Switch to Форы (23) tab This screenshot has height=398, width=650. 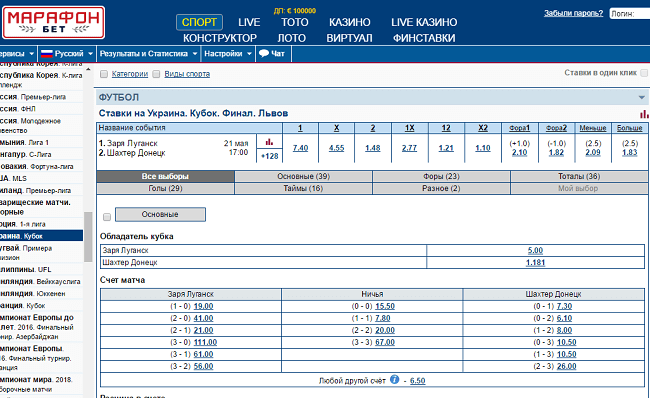(x=441, y=176)
